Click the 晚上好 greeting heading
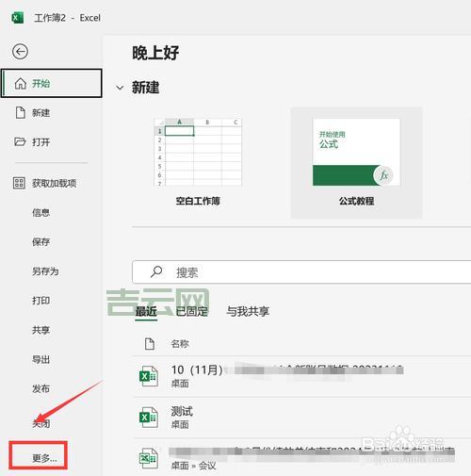 point(155,53)
